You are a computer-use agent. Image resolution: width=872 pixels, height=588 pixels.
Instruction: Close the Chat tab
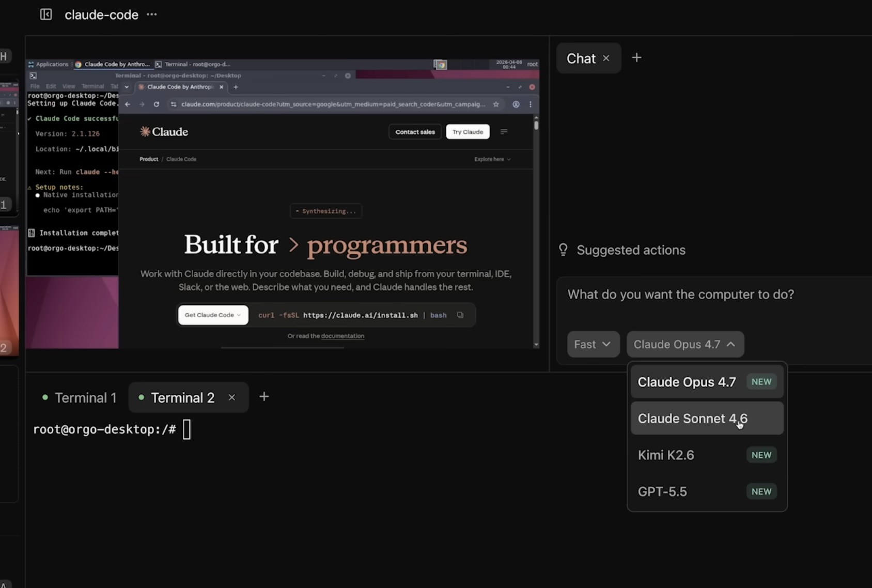pyautogui.click(x=606, y=58)
